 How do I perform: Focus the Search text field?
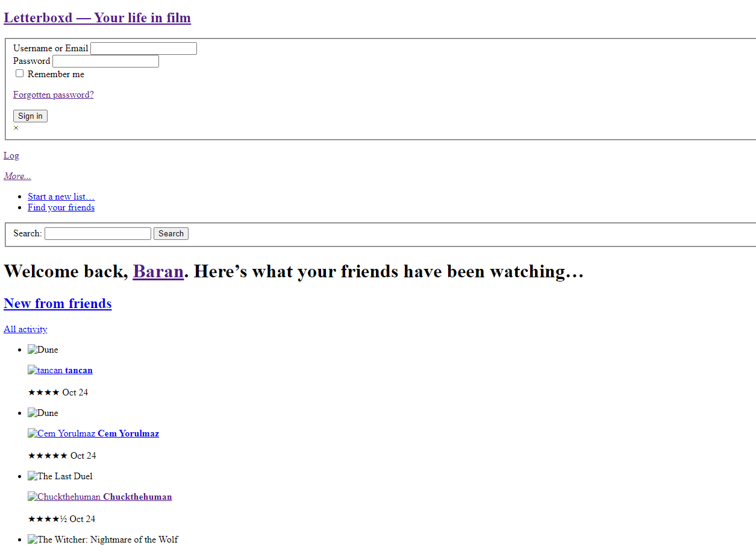pyautogui.click(x=98, y=233)
